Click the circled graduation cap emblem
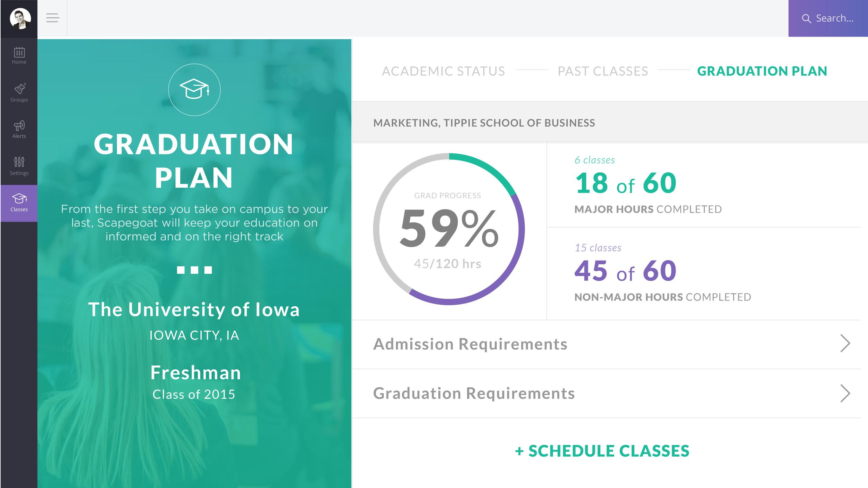Image resolution: width=868 pixels, height=488 pixels. (x=194, y=90)
